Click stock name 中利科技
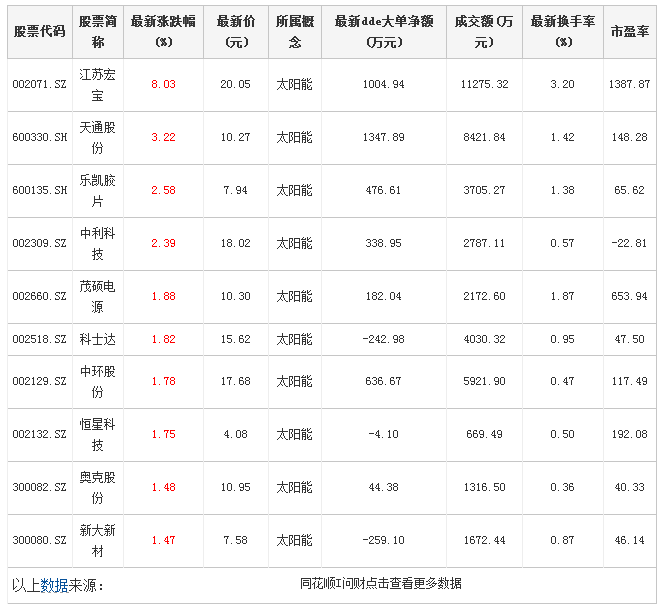Screen dimensions: 663x609 click(98, 244)
